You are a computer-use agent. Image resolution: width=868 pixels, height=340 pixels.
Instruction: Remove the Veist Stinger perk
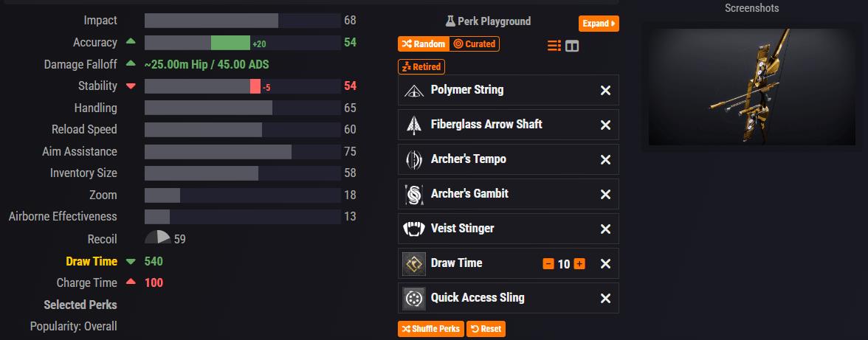605,229
